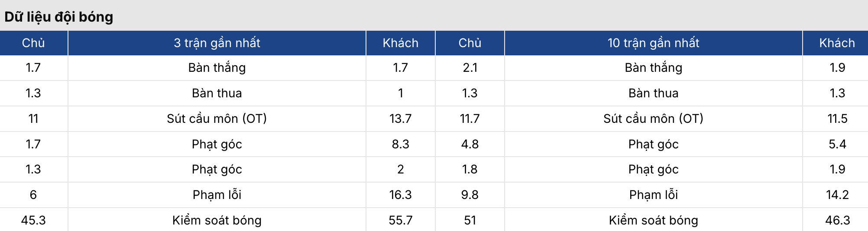Select the "3 trận gần nhất" column header

click(217, 43)
